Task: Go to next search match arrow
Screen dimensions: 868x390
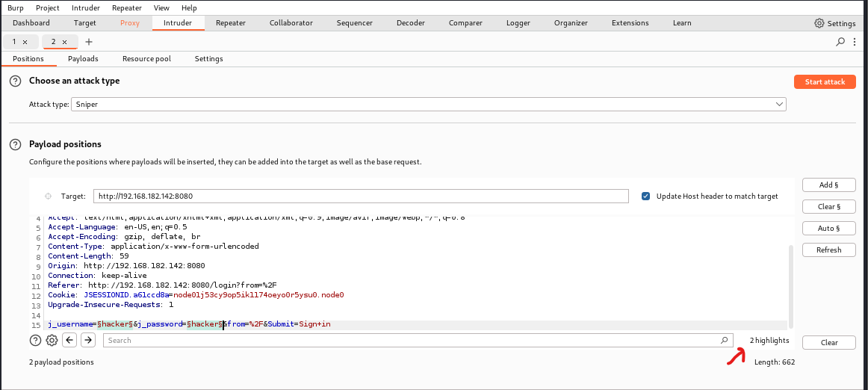Action: [x=88, y=341]
